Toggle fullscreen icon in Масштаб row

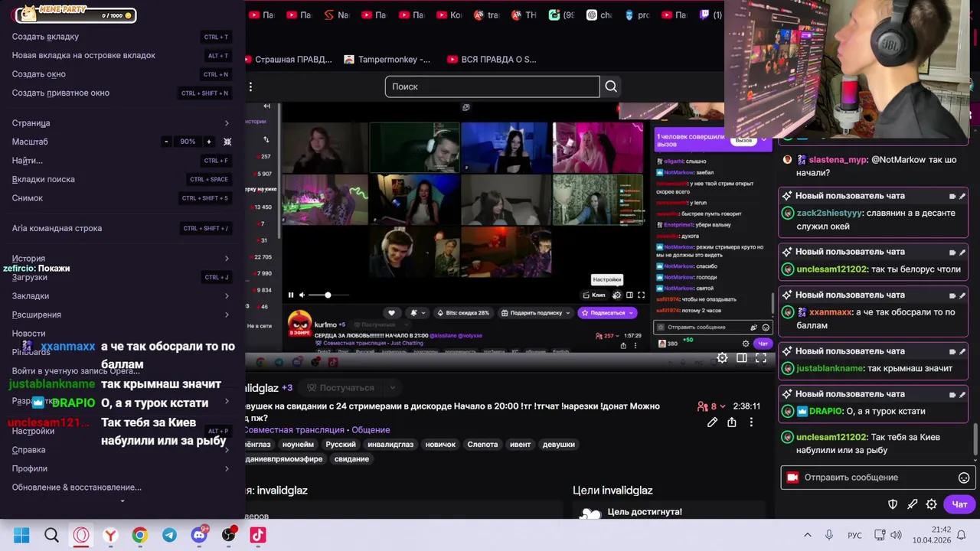[x=227, y=142]
